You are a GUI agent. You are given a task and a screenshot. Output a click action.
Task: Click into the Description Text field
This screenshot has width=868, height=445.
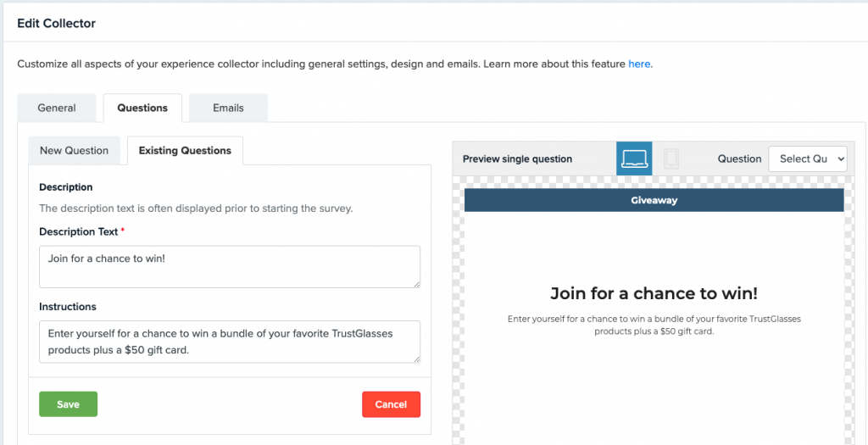tap(229, 266)
